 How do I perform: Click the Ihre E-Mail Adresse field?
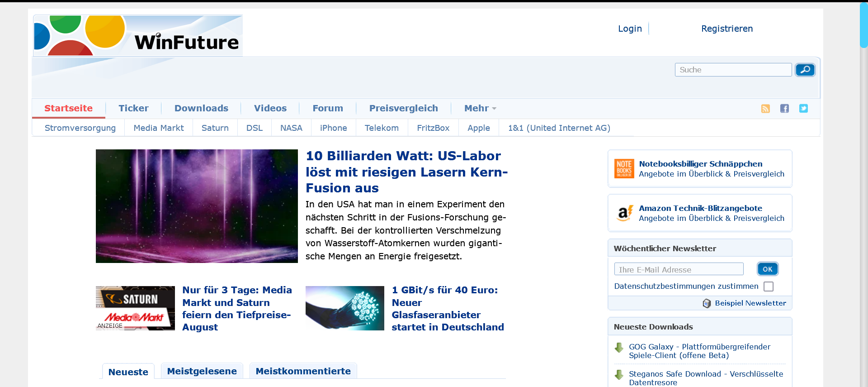pos(679,269)
